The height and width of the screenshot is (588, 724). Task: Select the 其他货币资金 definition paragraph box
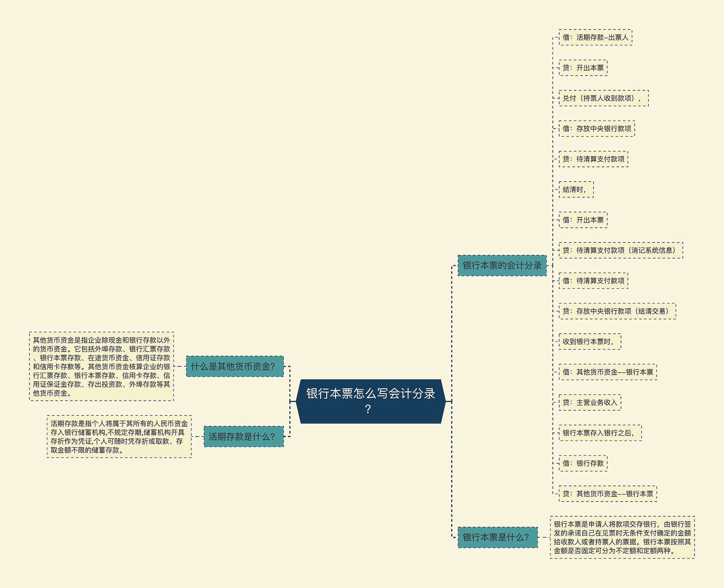point(102,366)
